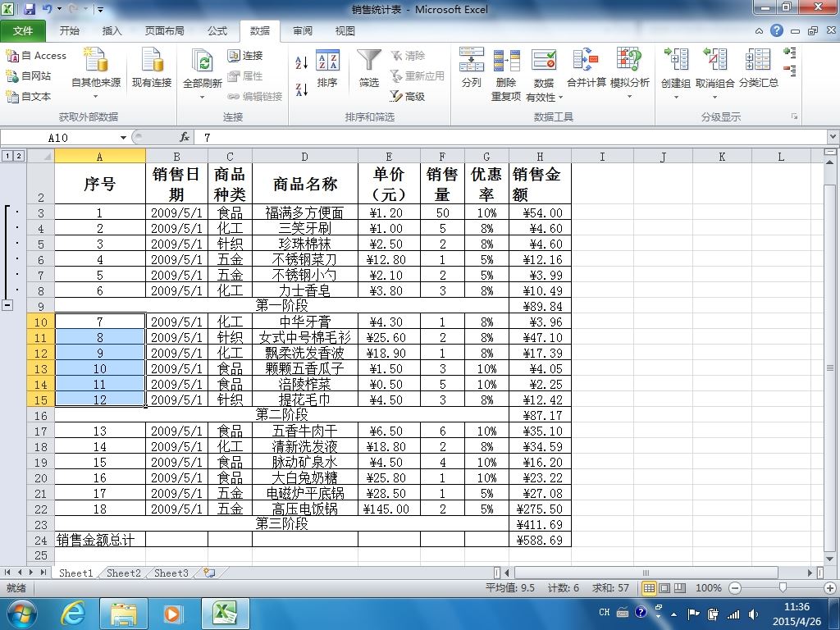Click 分类汇总 subtotal icon
Screen dimensions: 840x630
[x=759, y=60]
